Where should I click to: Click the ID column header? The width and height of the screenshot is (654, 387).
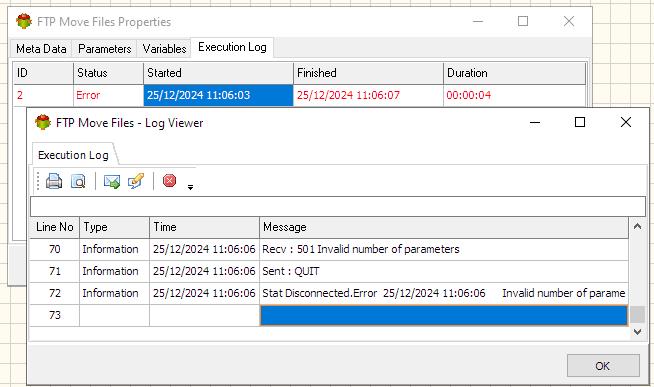[43, 73]
